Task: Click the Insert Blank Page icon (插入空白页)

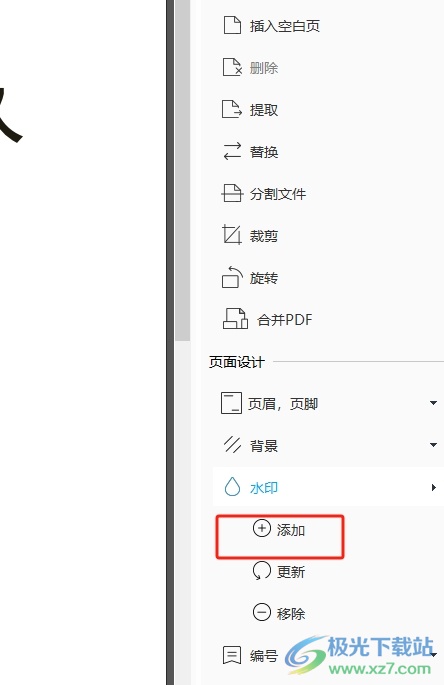Action: (x=232, y=25)
